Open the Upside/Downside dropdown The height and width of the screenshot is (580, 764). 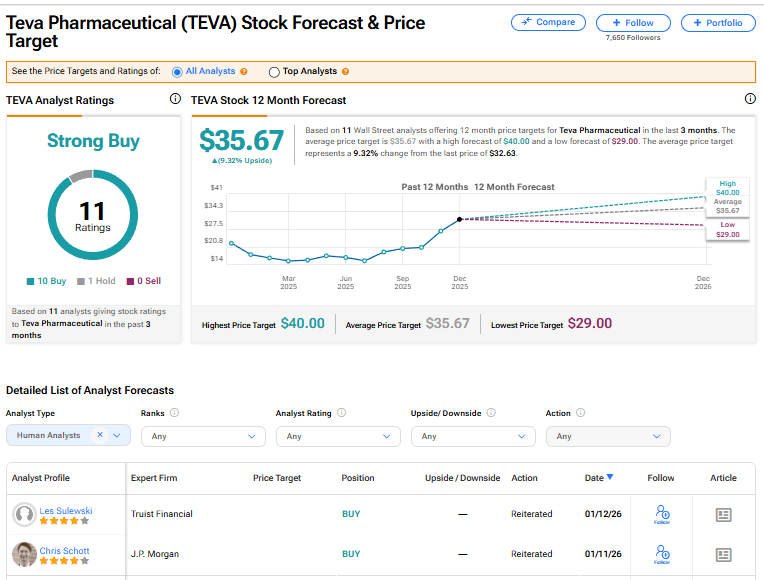pyautogui.click(x=473, y=436)
